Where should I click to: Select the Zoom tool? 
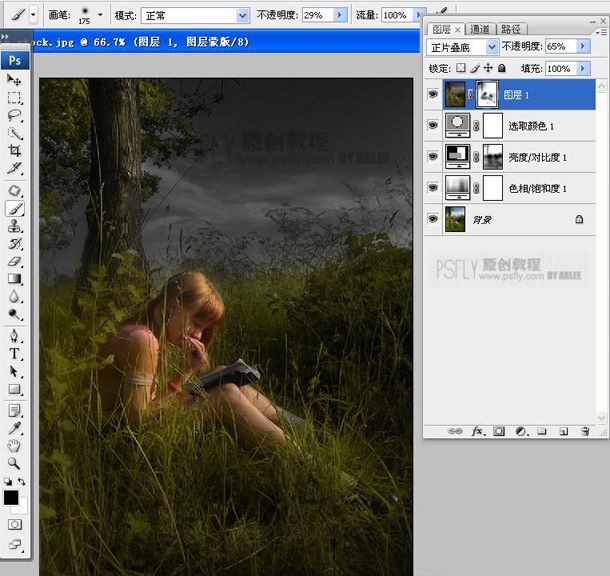14,463
